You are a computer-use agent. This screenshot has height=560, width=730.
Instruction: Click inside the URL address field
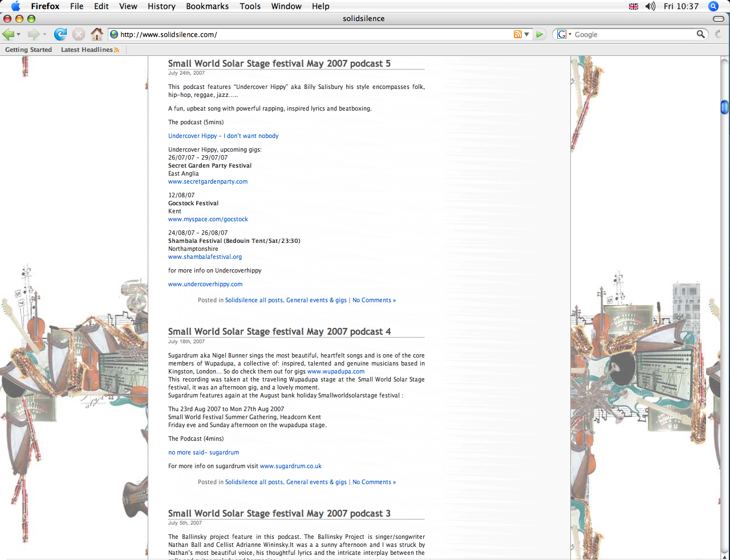click(x=314, y=35)
